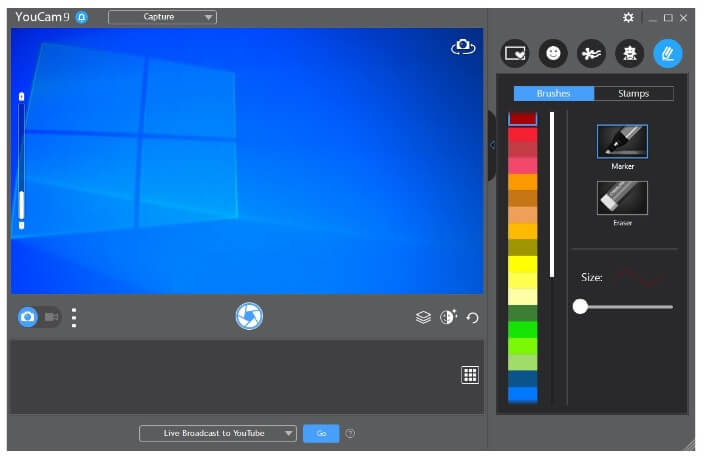Switch to the Stamps tab
This screenshot has width=703, height=459.
point(634,93)
